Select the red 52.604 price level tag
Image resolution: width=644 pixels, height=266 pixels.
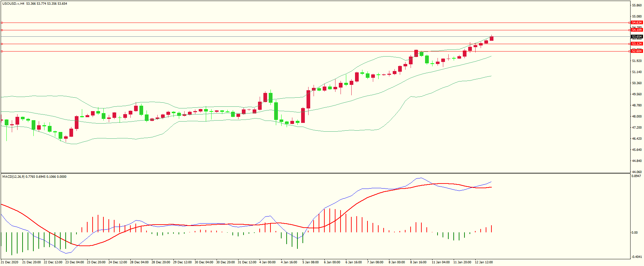coord(637,51)
